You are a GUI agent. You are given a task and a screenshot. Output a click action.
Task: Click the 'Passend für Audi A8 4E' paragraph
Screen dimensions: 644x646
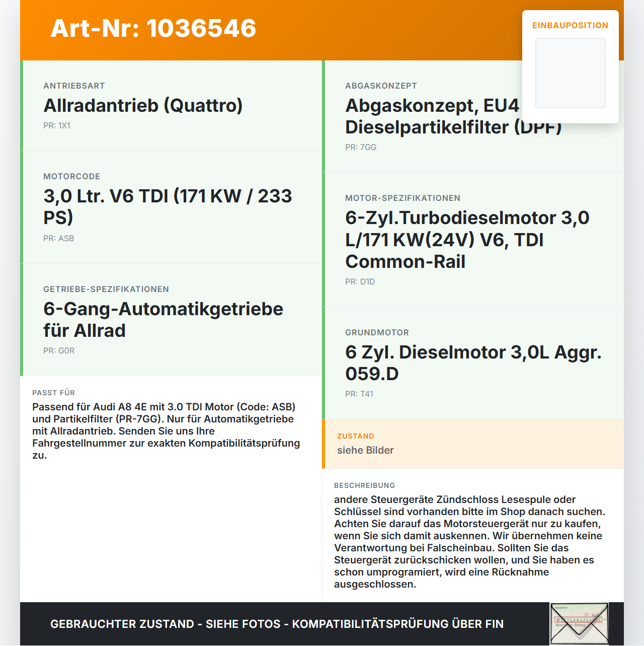(x=166, y=431)
